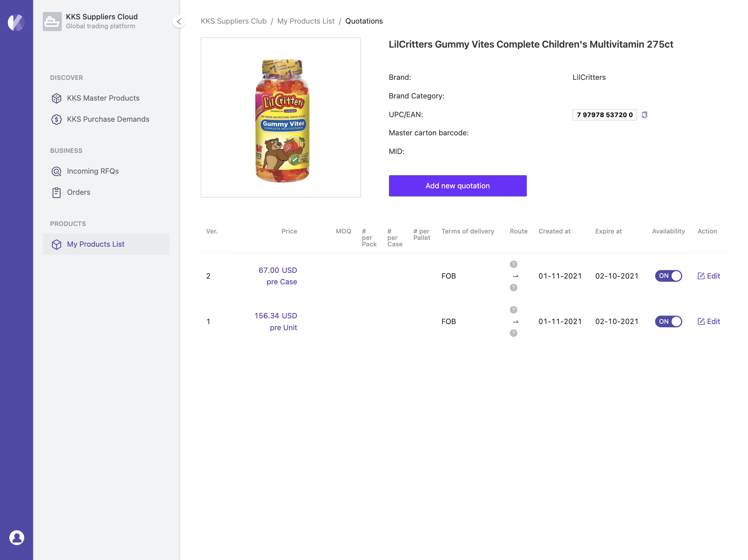This screenshot has width=748, height=560.
Task: Click the product title heading
Action: (x=531, y=44)
